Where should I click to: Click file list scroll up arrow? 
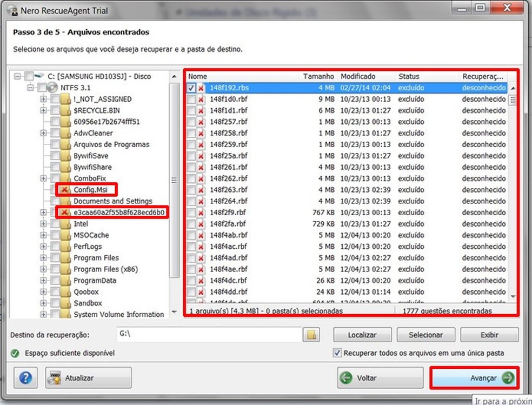(x=513, y=88)
